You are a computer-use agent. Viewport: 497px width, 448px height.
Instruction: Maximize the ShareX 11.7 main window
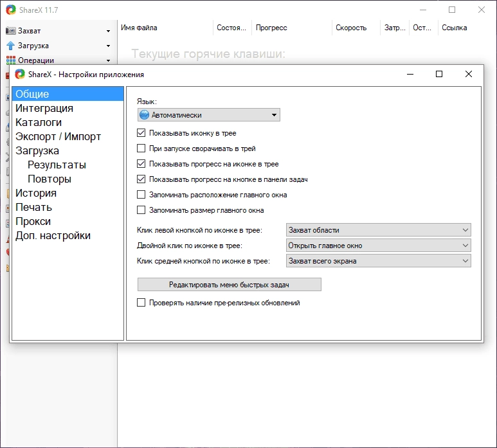pyautogui.click(x=452, y=10)
